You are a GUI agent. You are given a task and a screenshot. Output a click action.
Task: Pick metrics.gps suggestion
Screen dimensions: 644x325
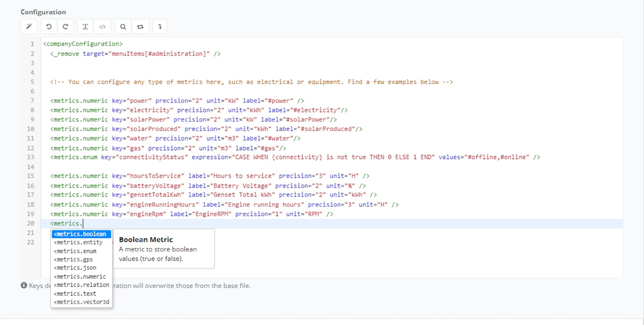coord(81,260)
